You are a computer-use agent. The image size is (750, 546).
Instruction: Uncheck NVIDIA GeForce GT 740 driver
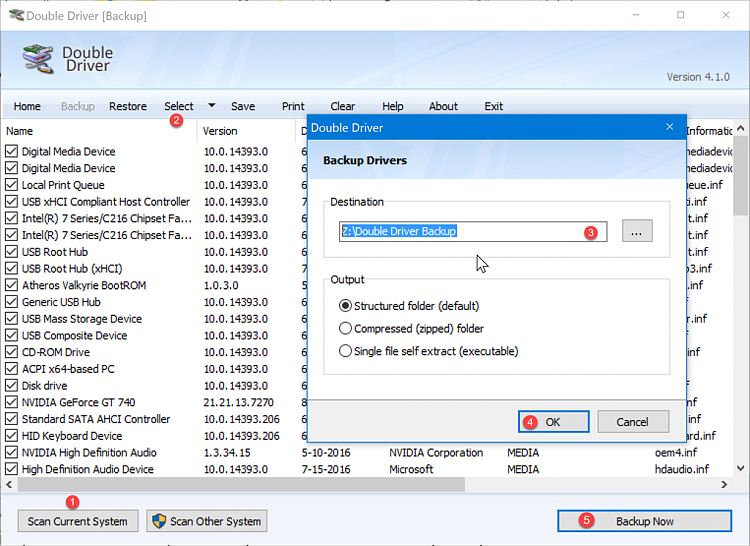tap(11, 403)
